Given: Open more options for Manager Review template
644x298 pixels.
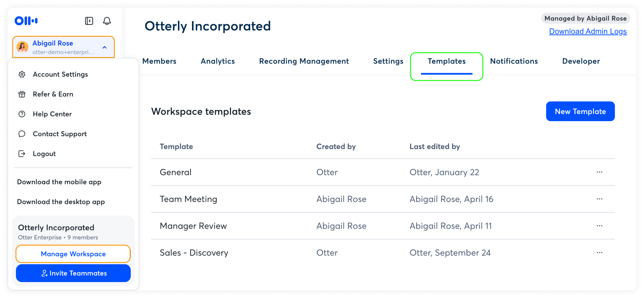Looking at the screenshot, I should click(599, 226).
